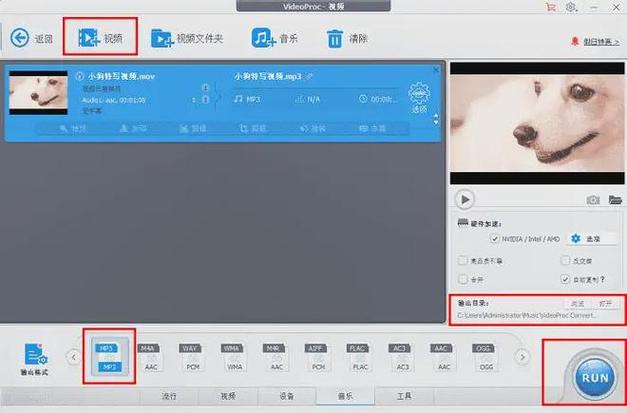Image resolution: width=627 pixels, height=413 pixels.
Task: Show previous formats with the left arrow
Action: (x=73, y=357)
